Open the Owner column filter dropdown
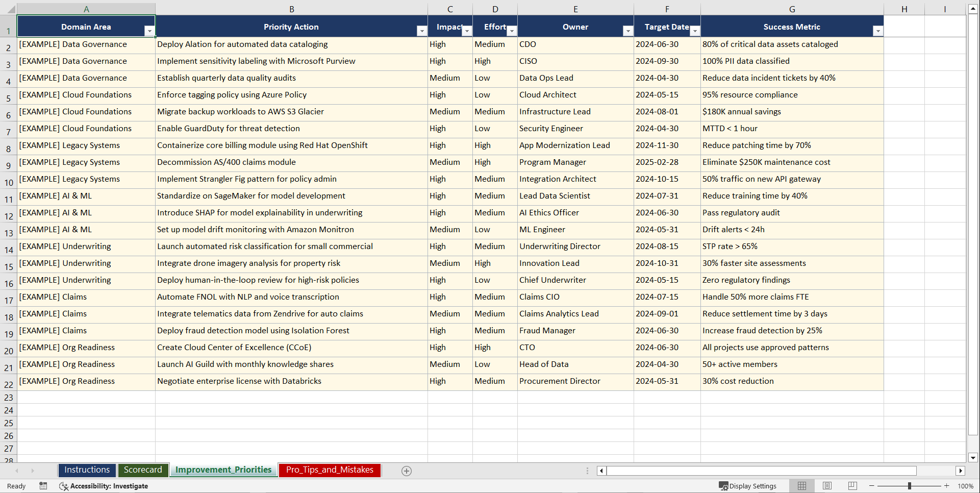The width and height of the screenshot is (980, 493). 628,31
